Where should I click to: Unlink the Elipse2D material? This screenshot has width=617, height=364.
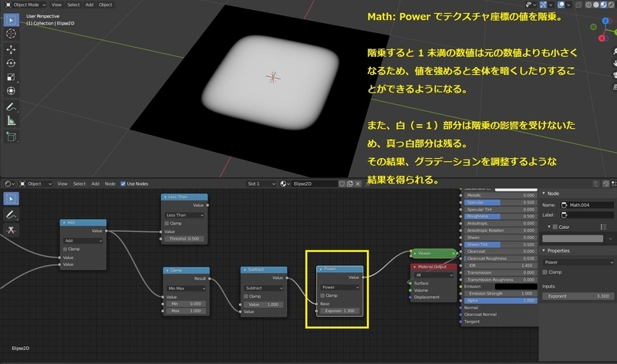358,184
